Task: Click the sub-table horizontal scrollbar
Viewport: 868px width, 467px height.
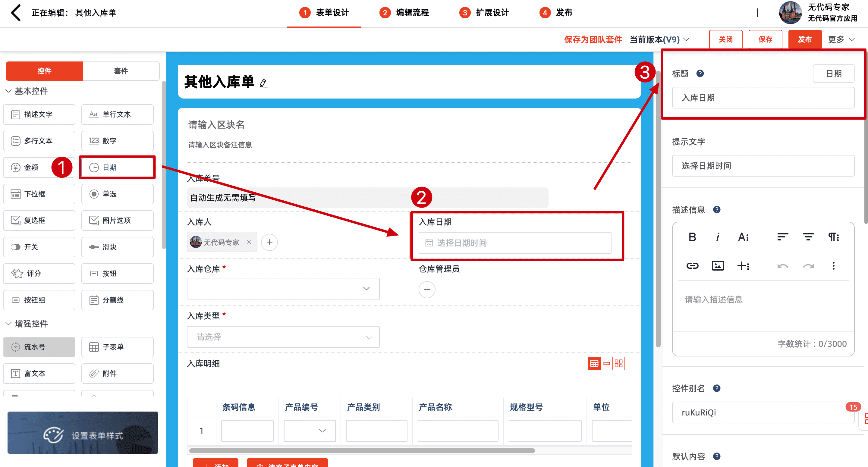Action: coord(362,450)
